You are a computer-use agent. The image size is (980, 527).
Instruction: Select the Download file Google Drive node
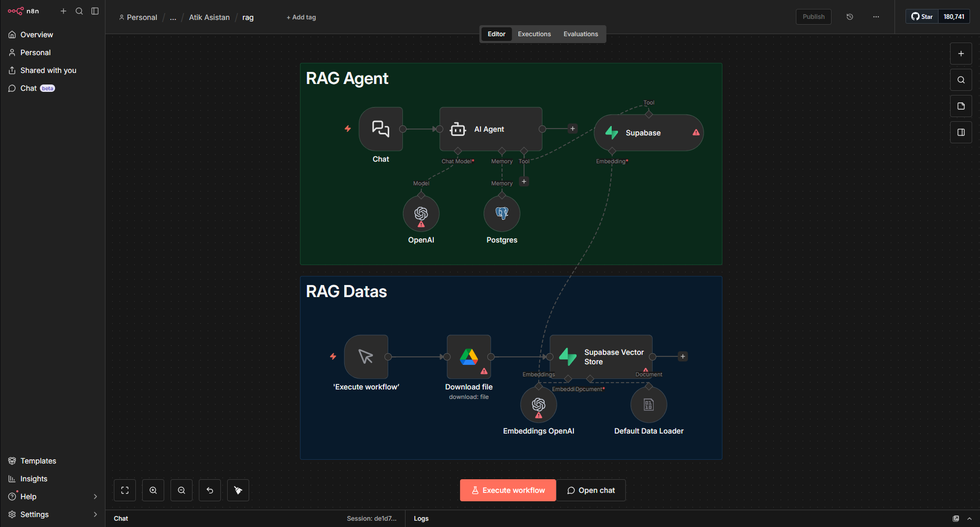click(468, 357)
